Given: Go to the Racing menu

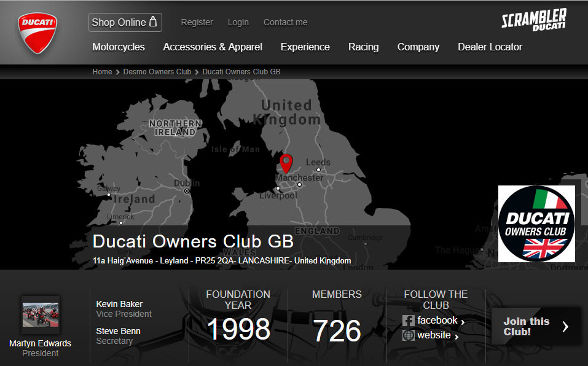Looking at the screenshot, I should [363, 47].
